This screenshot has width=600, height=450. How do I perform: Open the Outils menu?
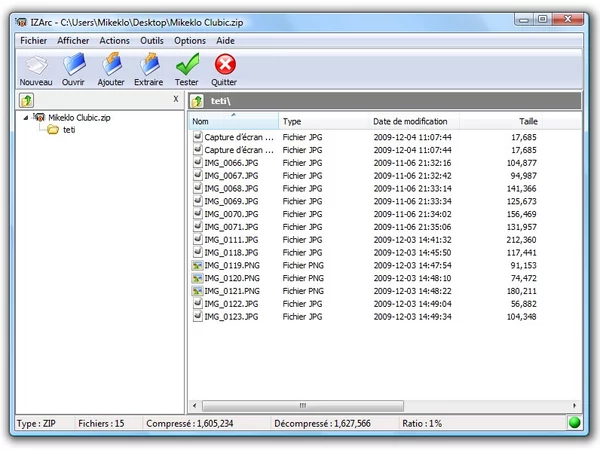tap(152, 41)
